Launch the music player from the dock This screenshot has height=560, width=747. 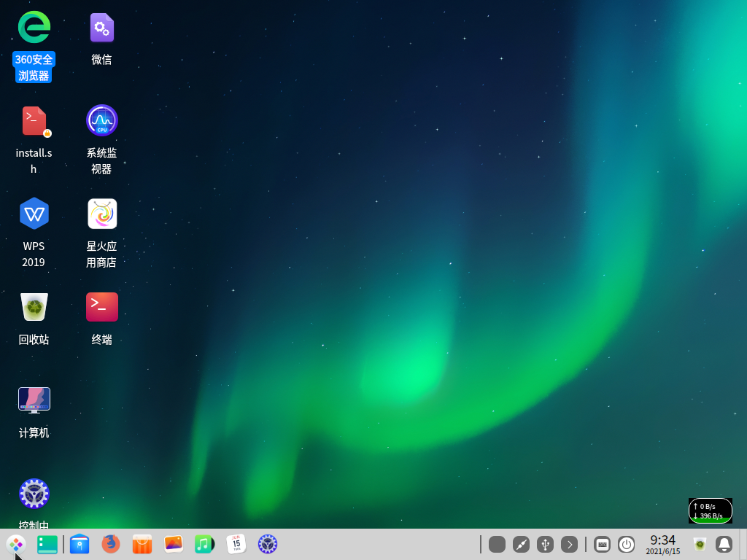tap(205, 544)
